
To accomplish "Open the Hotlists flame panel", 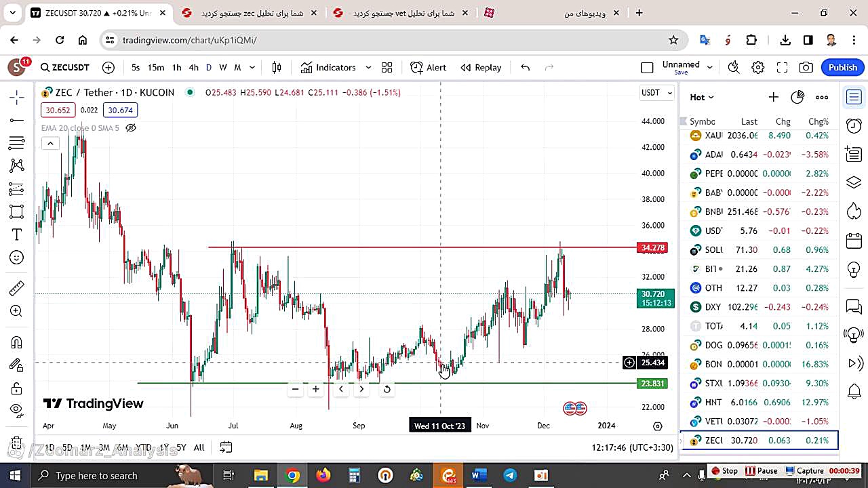I will pos(854,211).
